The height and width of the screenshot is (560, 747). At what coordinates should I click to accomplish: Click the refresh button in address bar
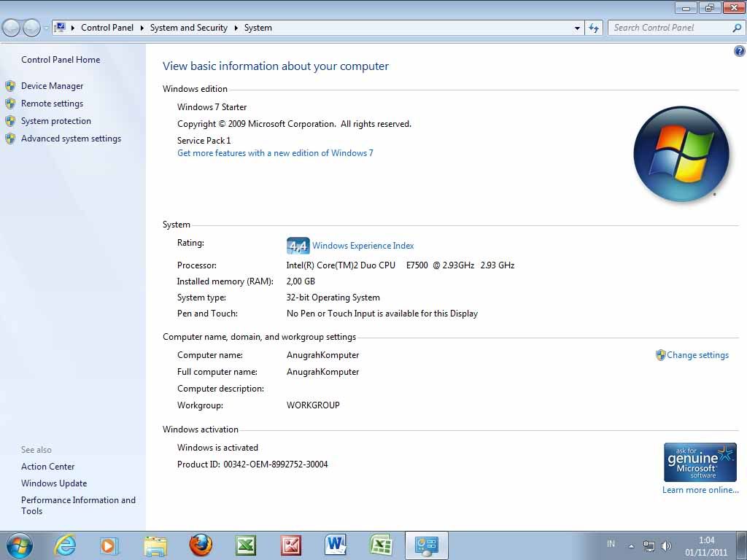tap(594, 28)
